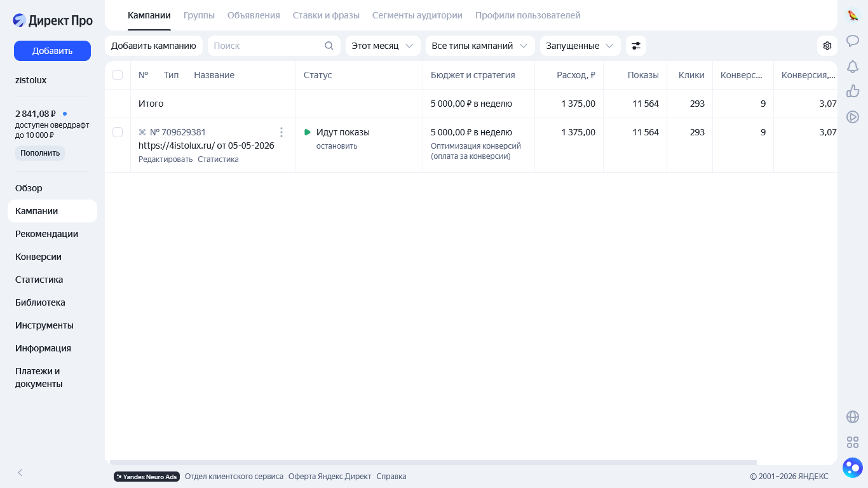Viewport: 868px width, 488px height.
Task: Open three-dot menu for campaign 709629381
Action: tap(281, 132)
